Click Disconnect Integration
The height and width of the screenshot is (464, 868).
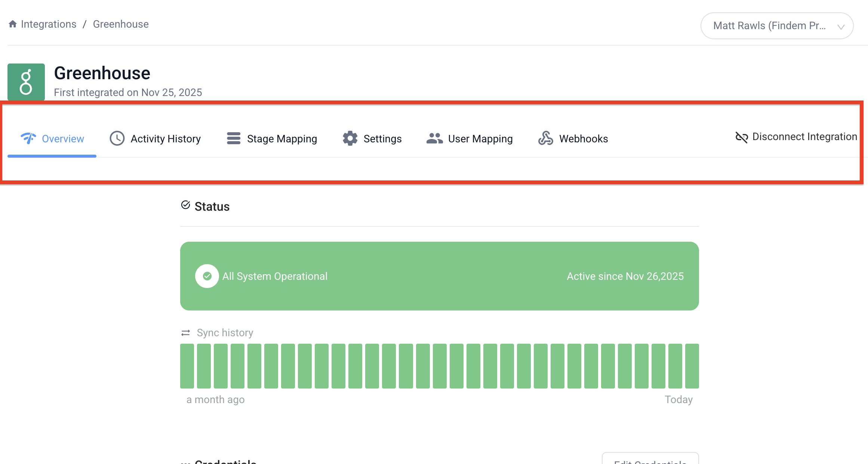click(x=796, y=137)
